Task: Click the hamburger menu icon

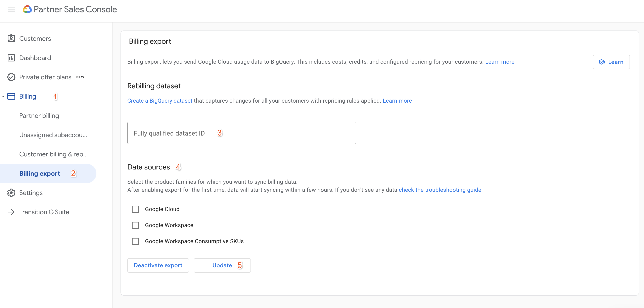Action: [x=11, y=9]
